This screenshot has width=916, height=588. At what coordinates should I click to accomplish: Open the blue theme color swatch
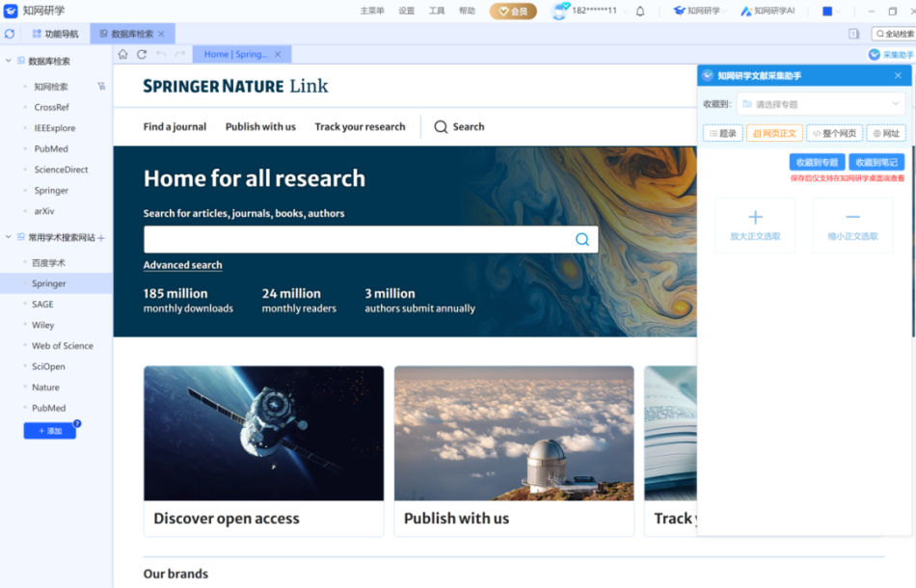tap(826, 12)
